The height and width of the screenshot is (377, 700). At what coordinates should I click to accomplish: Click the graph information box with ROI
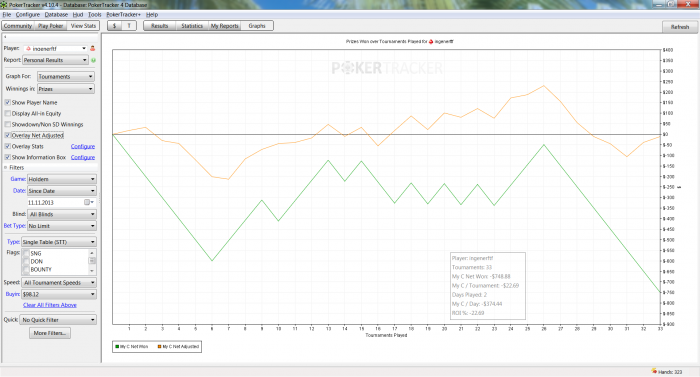tap(488, 286)
